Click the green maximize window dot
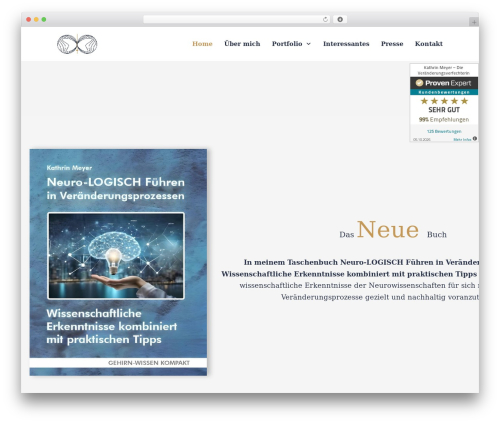Image resolution: width=500 pixels, height=423 pixels. (44, 19)
